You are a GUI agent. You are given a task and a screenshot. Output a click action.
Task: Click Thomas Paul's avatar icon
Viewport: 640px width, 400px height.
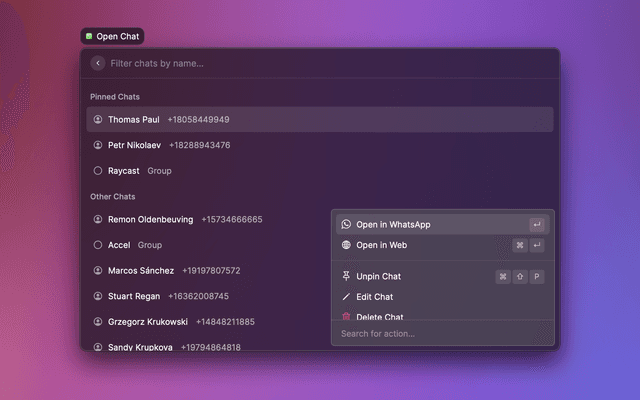(98, 120)
